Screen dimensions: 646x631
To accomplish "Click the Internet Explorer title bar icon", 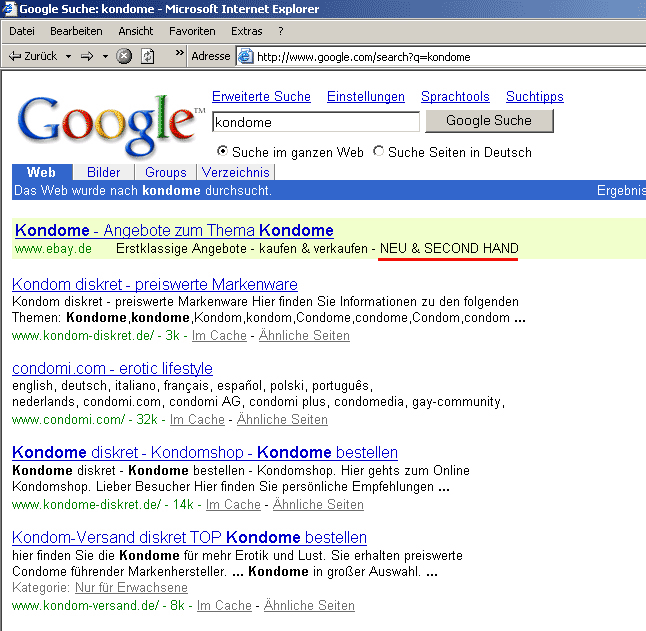I will [9, 8].
